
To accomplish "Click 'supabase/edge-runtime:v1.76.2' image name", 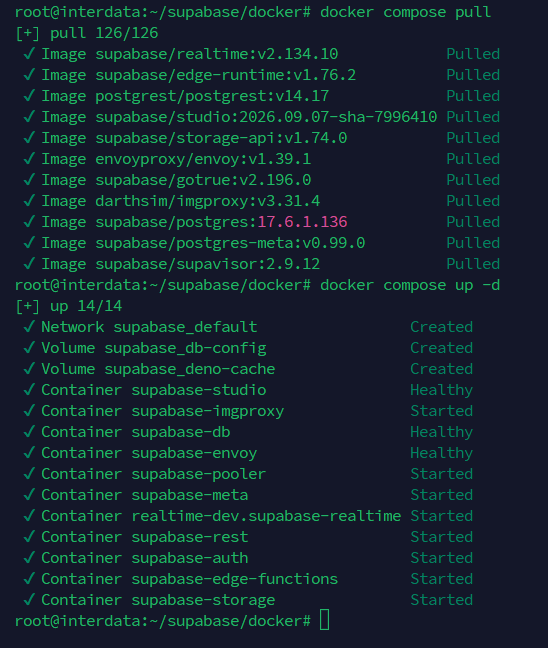I will tap(226, 75).
